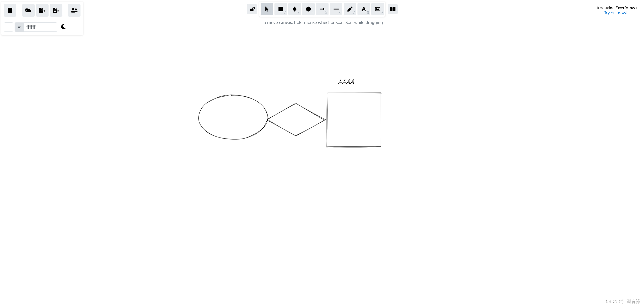Activate the Selection pointer tool
The width and height of the screenshot is (644, 306).
pyautogui.click(x=267, y=9)
